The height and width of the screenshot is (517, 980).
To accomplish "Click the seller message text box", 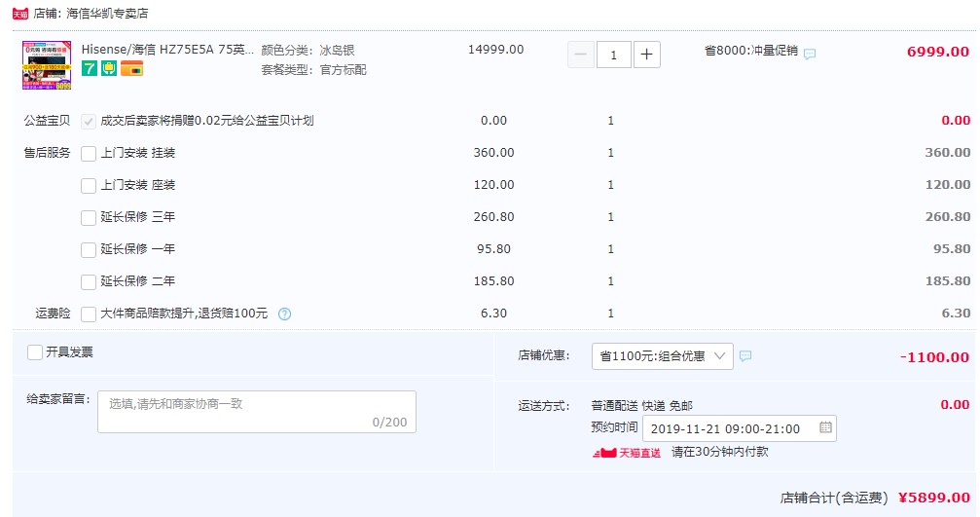I will coord(257,412).
